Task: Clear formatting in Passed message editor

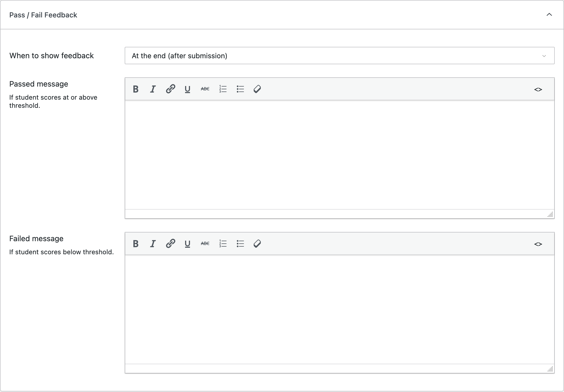Action: tap(257, 89)
